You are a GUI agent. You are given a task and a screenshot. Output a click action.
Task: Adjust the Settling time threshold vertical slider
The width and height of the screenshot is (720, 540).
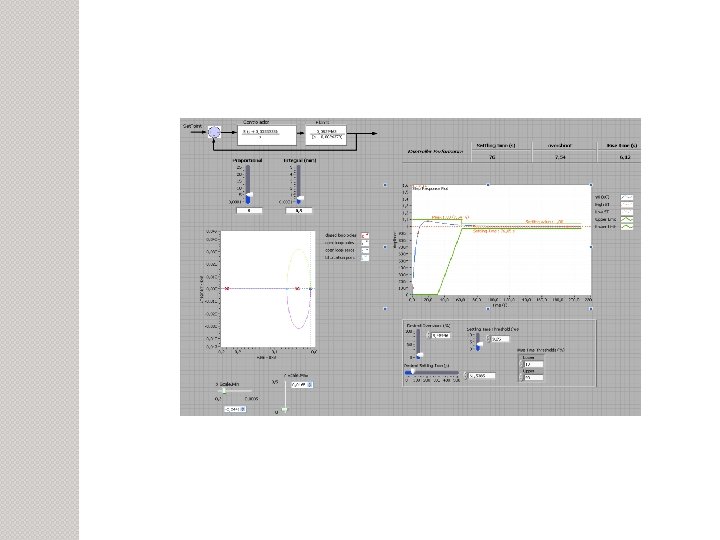click(478, 342)
